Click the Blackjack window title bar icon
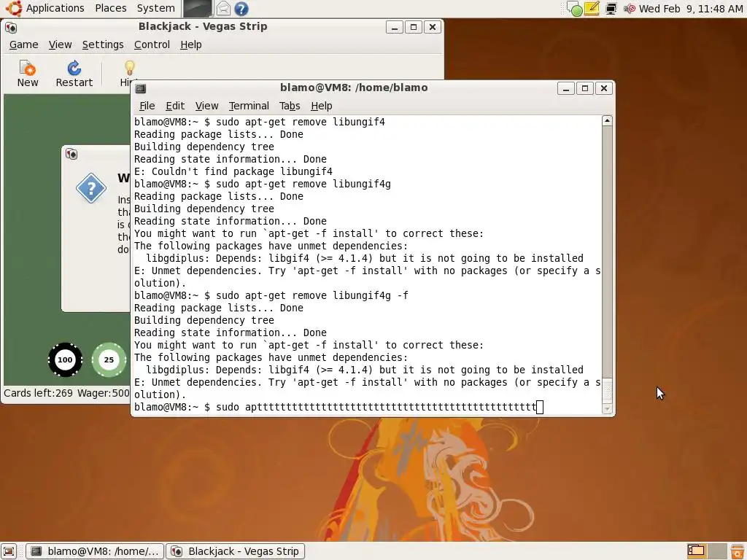The image size is (747, 560). tap(11, 28)
